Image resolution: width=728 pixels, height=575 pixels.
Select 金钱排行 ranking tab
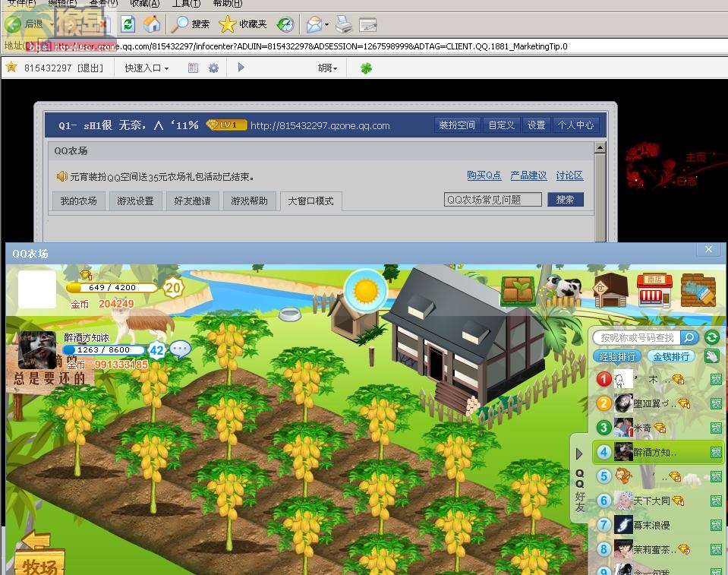(x=671, y=357)
